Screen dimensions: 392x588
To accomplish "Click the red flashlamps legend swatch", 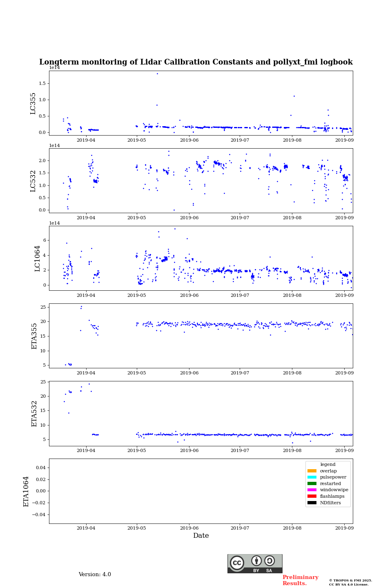I will click(312, 496).
